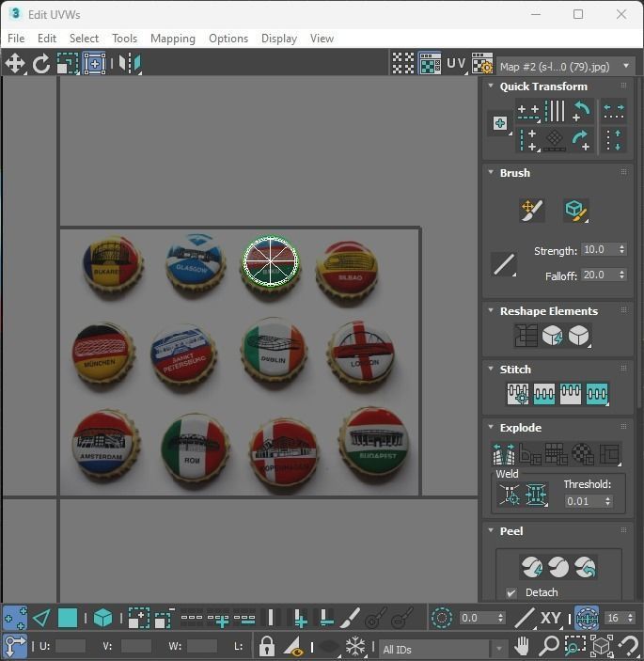Open the Select menu
The width and height of the screenshot is (644, 661).
coord(84,39)
